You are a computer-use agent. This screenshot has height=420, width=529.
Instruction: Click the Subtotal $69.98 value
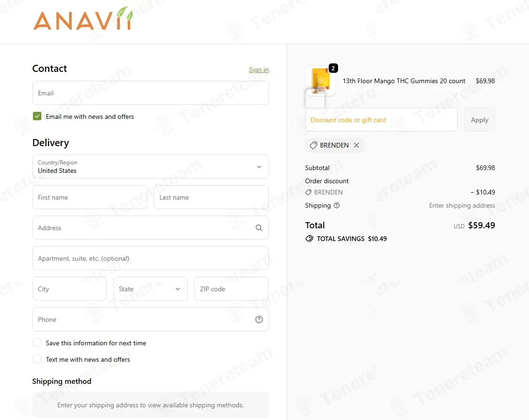point(485,168)
